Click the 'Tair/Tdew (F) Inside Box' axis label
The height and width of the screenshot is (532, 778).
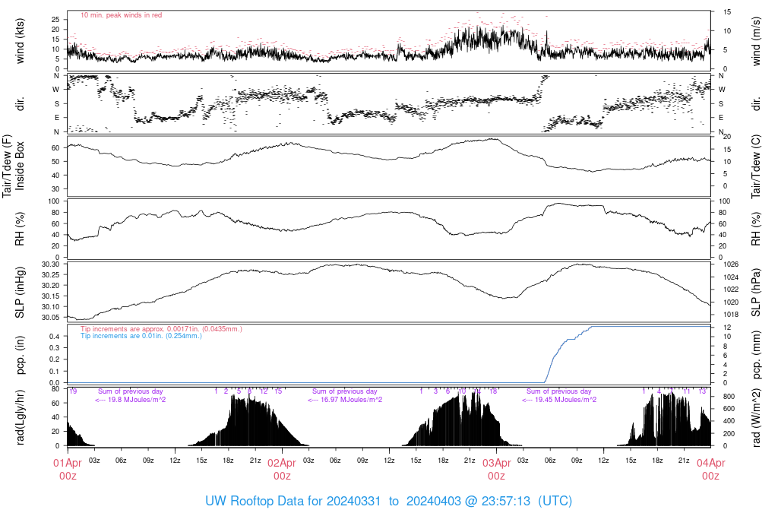point(14,166)
